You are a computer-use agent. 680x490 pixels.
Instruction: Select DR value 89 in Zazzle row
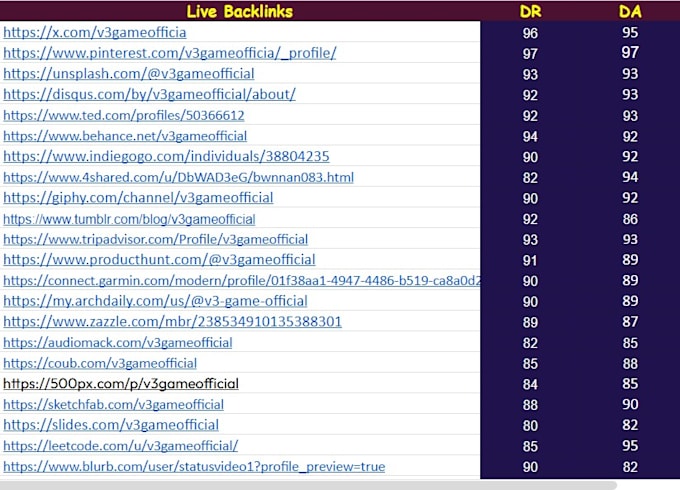(x=530, y=323)
